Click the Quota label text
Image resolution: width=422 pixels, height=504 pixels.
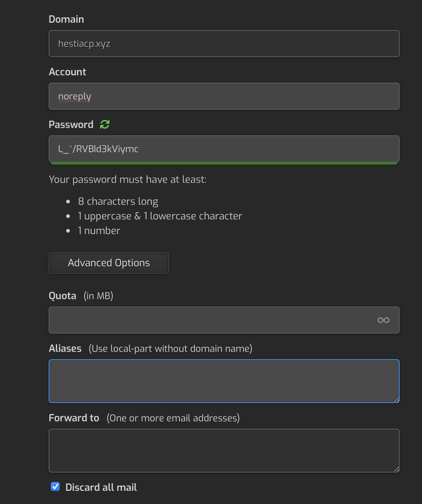63,296
